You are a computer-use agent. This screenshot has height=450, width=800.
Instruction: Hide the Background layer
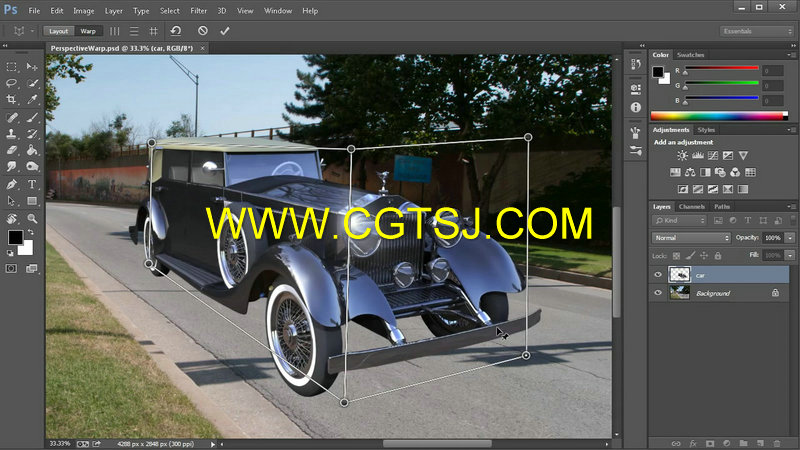[x=658, y=293]
